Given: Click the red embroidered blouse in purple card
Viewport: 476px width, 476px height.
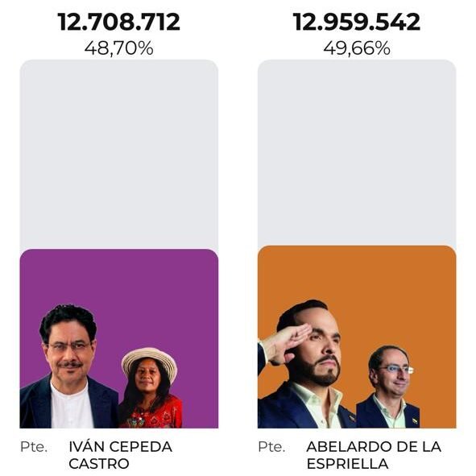Looking at the screenshot, I should [x=151, y=413].
